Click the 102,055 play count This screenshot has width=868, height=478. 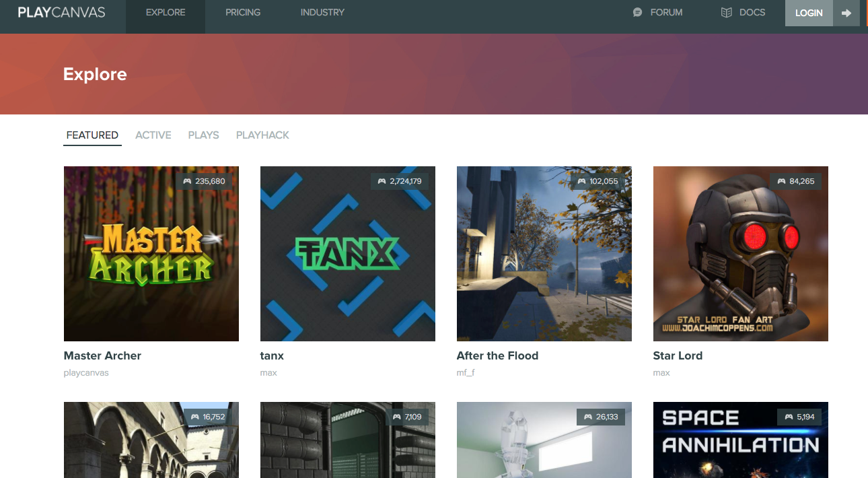[x=604, y=181]
